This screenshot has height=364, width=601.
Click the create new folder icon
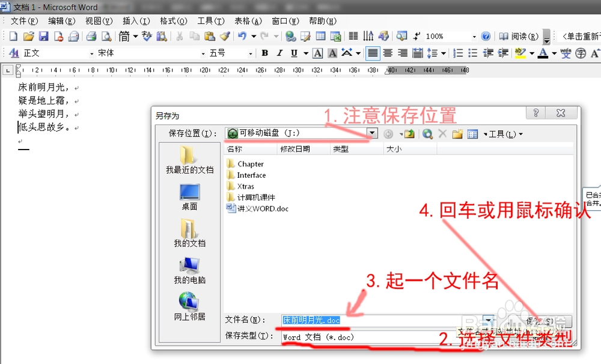(457, 134)
